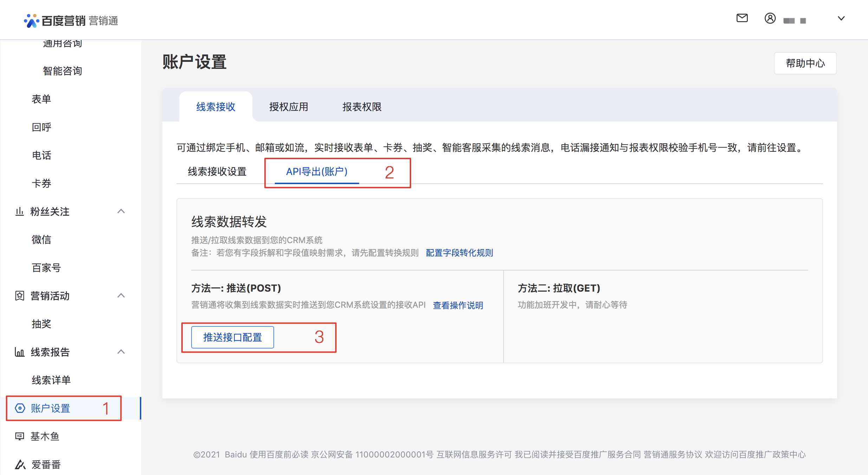
Task: Click the 营销活动 icon in sidebar
Action: [x=19, y=295]
